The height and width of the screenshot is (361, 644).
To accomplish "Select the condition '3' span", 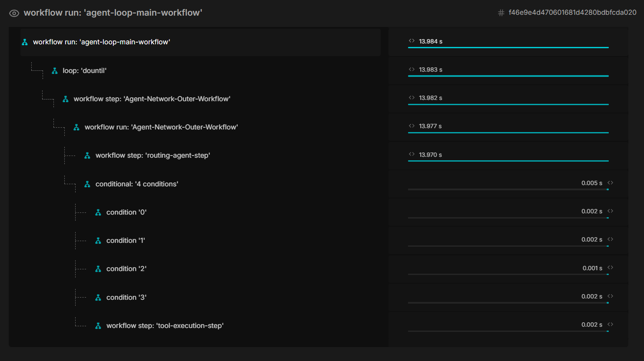I will 126,298.
